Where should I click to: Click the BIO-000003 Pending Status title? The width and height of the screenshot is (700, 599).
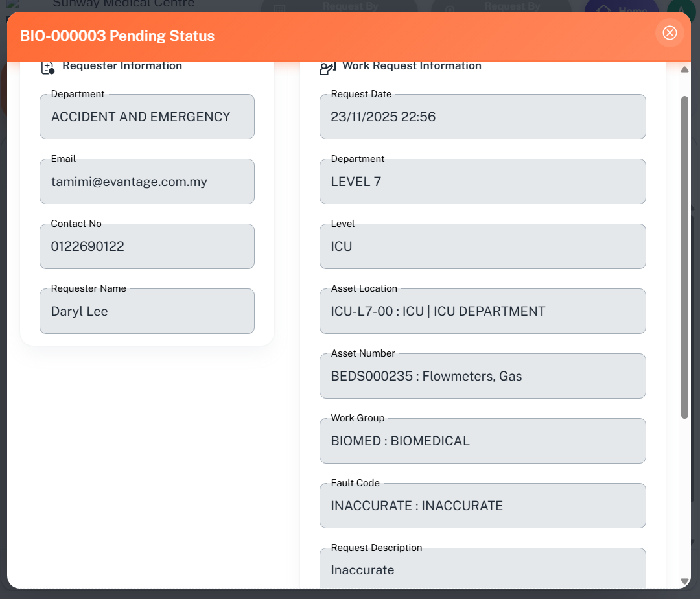click(117, 36)
